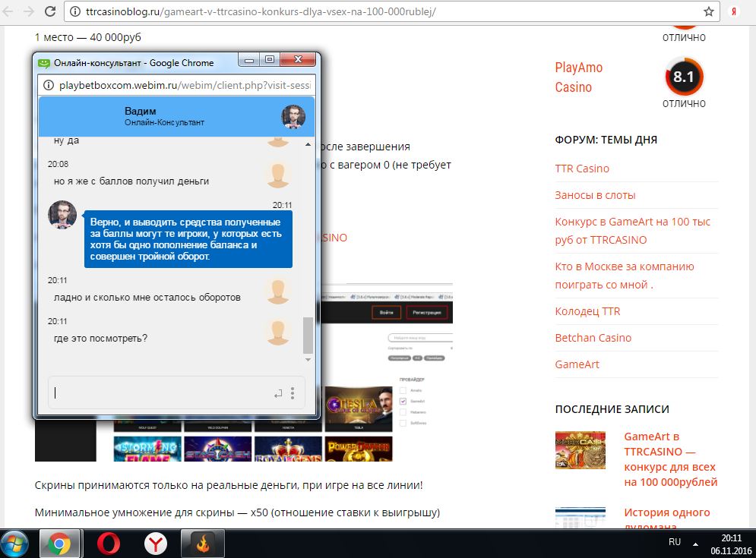The height and width of the screenshot is (558, 756).
Task: Open the Yandex extension icon
Action: [734, 11]
